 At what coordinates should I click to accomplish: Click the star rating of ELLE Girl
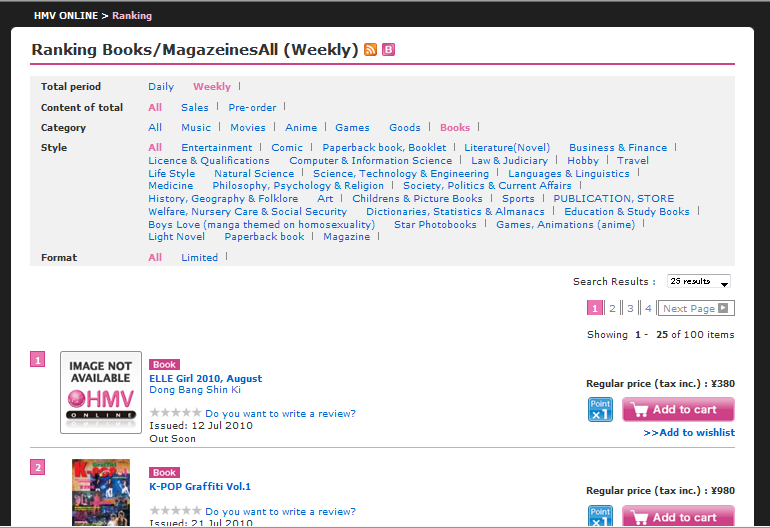175,413
